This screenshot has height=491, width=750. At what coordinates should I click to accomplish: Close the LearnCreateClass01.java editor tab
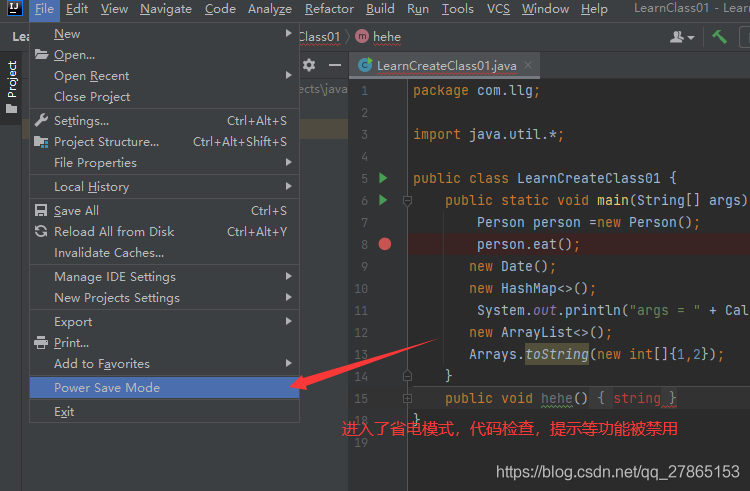click(x=527, y=66)
